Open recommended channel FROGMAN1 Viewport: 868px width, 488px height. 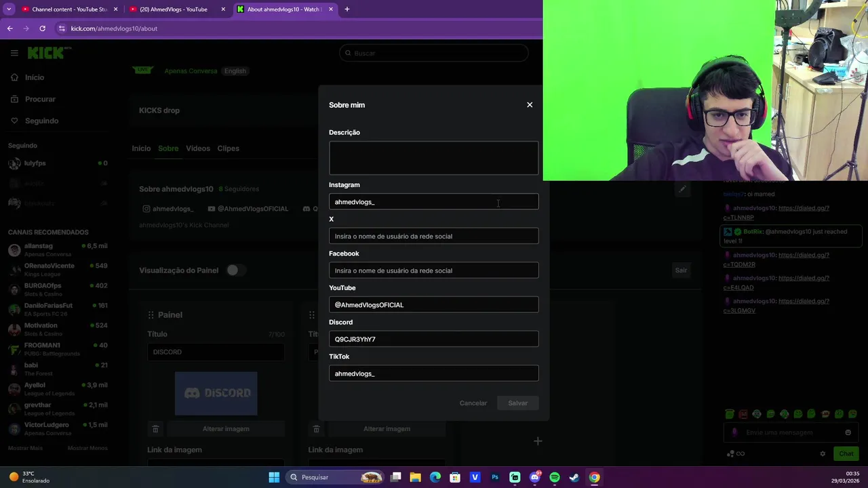point(58,348)
